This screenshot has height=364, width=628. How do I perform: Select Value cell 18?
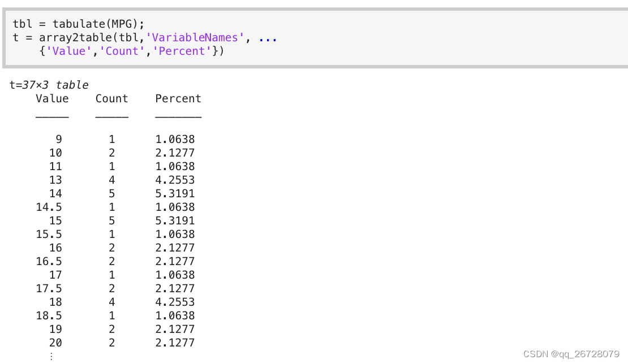pyautogui.click(x=55, y=302)
